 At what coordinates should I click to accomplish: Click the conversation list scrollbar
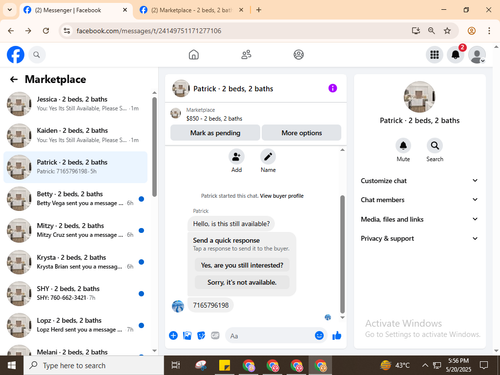(x=154, y=147)
